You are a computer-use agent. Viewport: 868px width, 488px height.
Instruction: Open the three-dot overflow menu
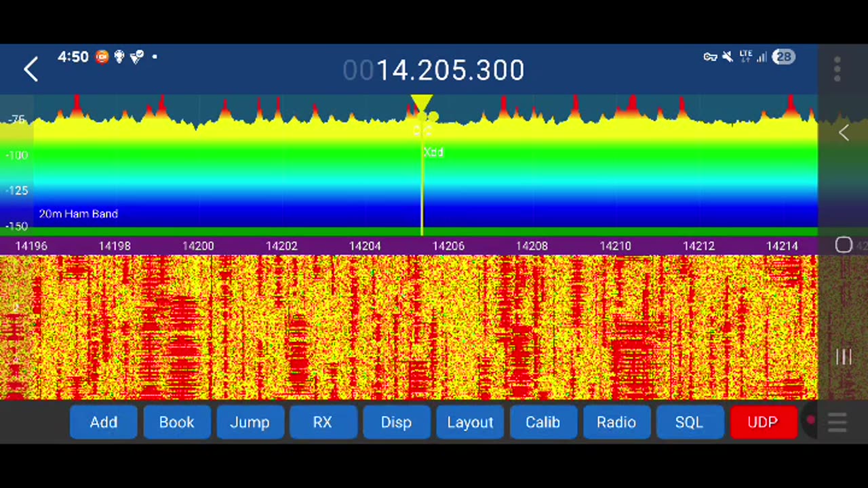point(837,69)
